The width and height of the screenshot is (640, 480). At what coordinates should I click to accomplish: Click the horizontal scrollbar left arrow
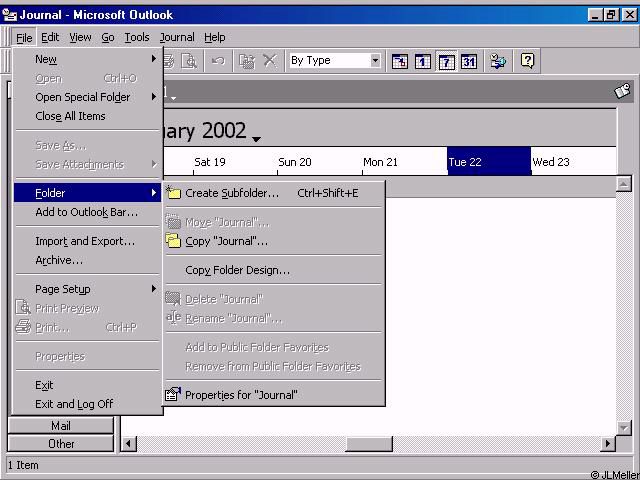(x=129, y=443)
